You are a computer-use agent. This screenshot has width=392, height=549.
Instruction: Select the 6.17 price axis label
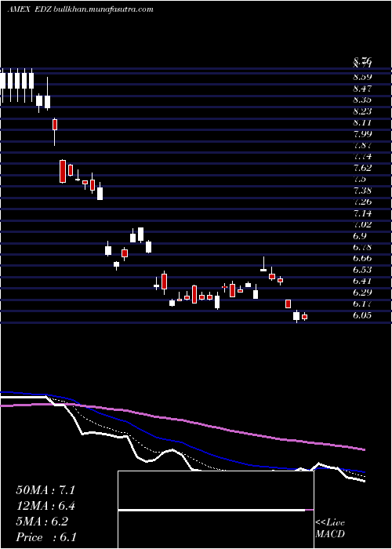(x=362, y=304)
